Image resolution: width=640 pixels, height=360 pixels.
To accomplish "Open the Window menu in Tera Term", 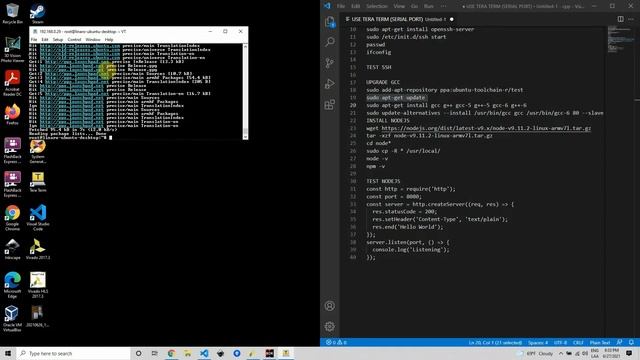I will click(x=93, y=40).
